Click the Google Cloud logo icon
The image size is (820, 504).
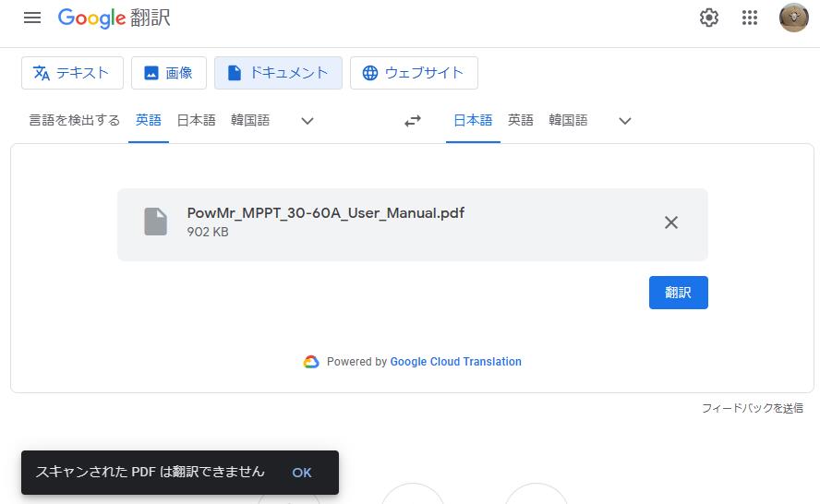tap(311, 362)
